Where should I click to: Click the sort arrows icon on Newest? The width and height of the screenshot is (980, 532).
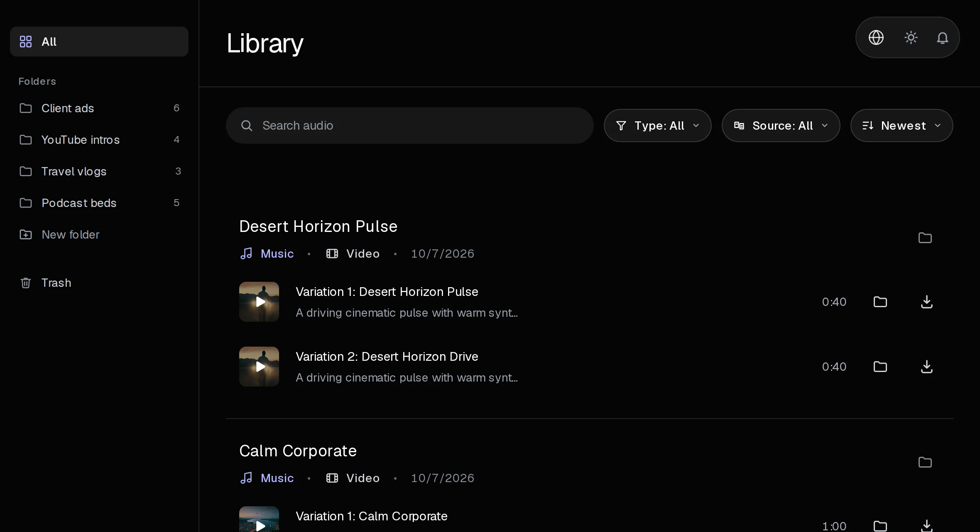coord(868,126)
